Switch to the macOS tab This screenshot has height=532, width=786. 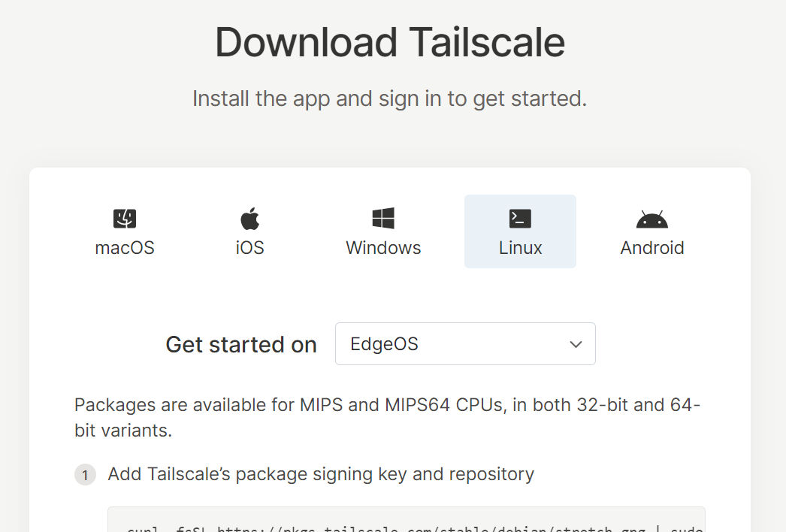(x=124, y=231)
